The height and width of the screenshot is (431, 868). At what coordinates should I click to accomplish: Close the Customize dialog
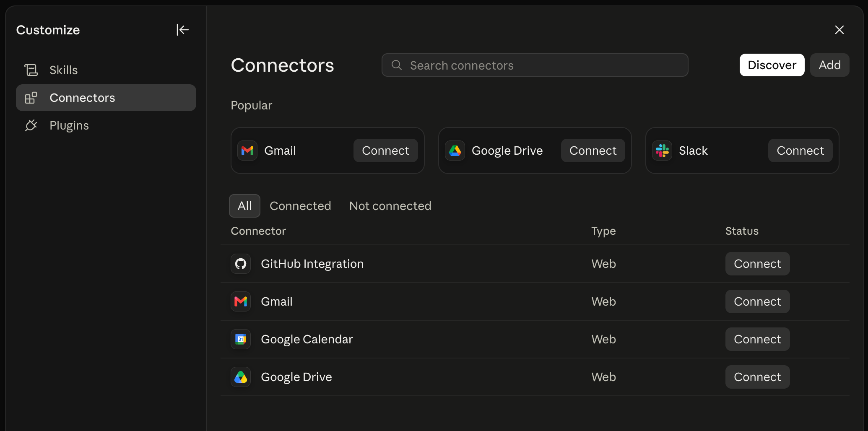tap(839, 30)
